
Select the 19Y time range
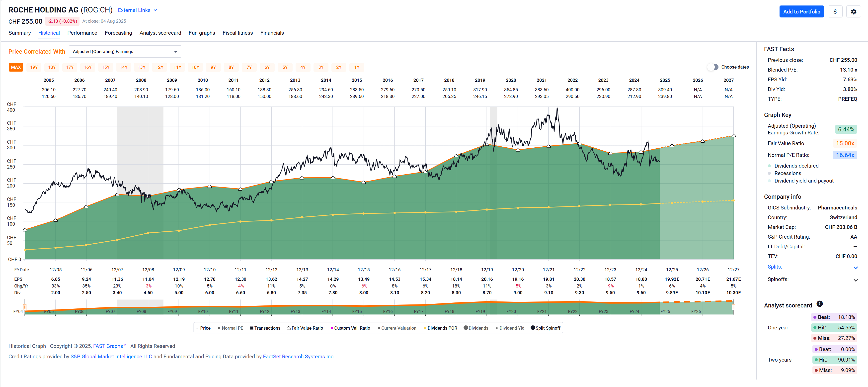pyautogui.click(x=34, y=67)
